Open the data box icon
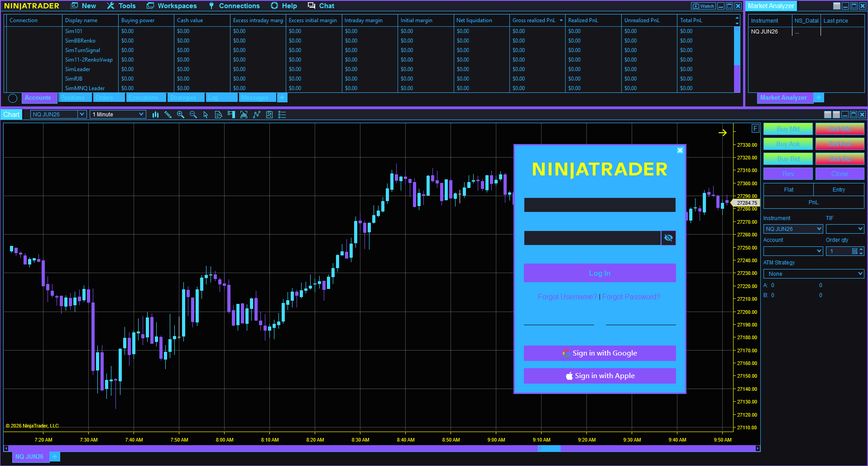868x466 pixels. 219,115
